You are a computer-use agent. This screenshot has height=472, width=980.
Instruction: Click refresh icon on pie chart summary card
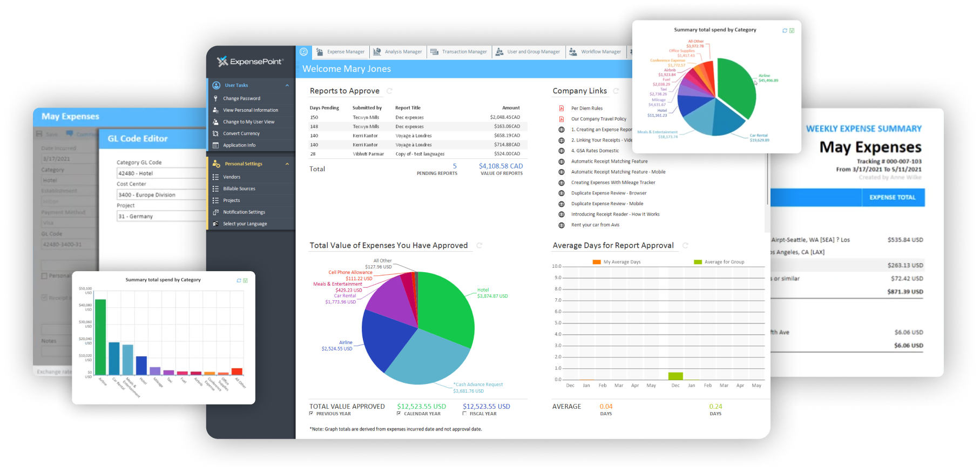coord(785,30)
